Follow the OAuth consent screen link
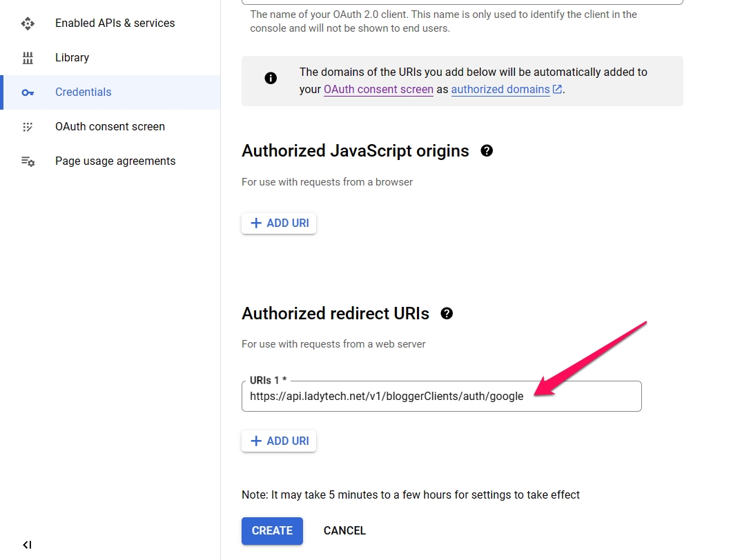 coord(378,90)
